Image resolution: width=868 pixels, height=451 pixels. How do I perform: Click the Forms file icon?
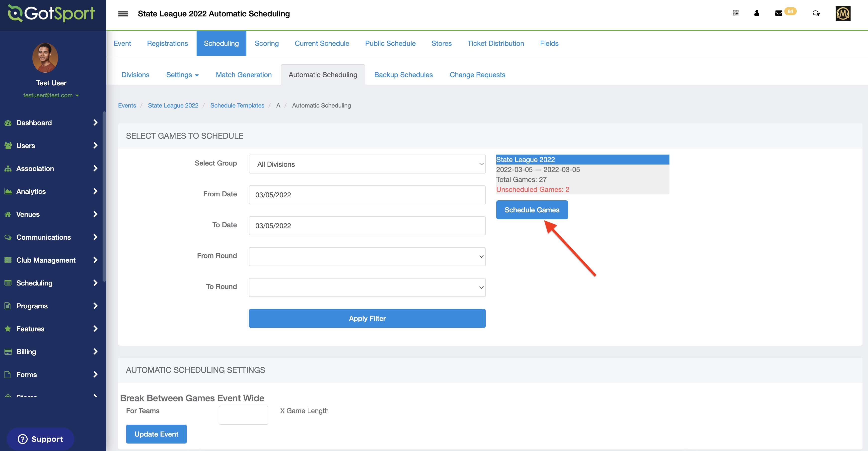click(8, 375)
